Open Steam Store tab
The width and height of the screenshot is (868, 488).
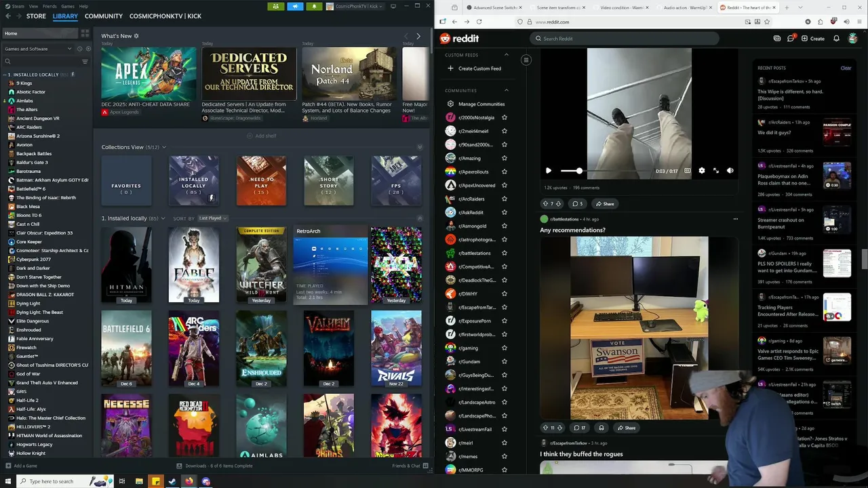[36, 16]
